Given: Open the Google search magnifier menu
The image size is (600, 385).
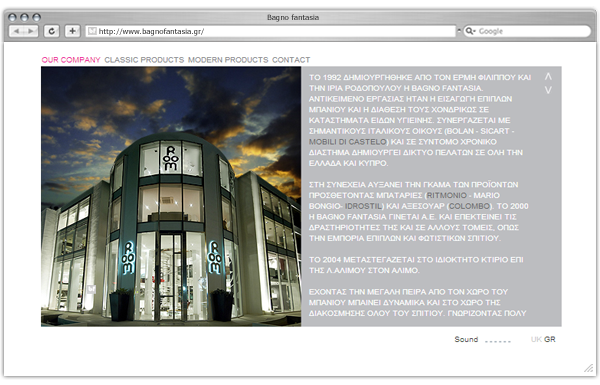Looking at the screenshot, I should point(470,31).
